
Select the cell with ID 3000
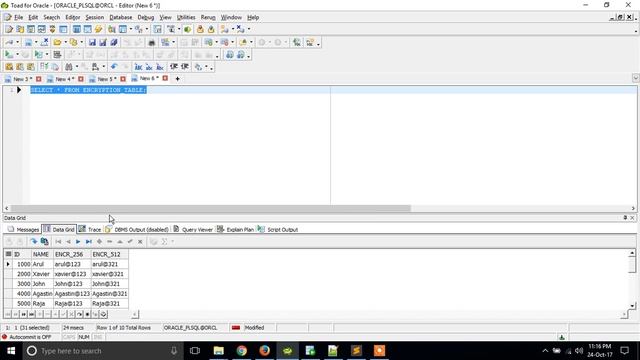point(22,284)
